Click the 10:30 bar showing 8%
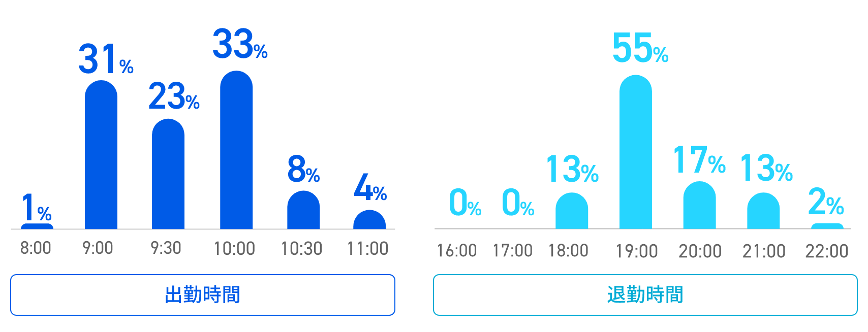Image resolution: width=868 pixels, height=332 pixels. pyautogui.click(x=303, y=210)
